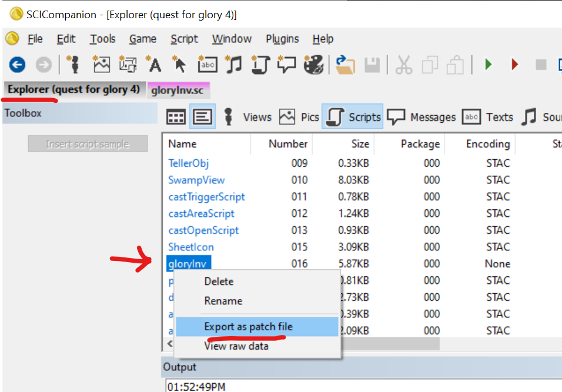562x392 pixels.
Task: Select the castTriggerScript row
Action: point(206,197)
